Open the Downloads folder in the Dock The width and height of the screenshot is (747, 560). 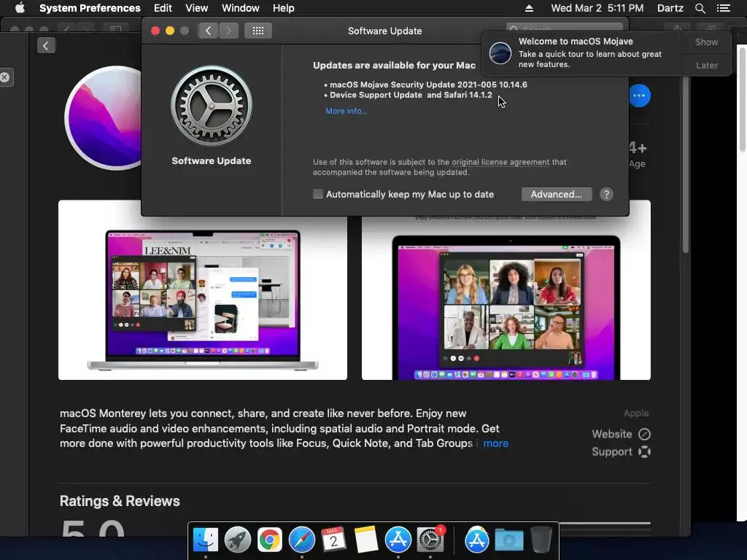click(508, 540)
